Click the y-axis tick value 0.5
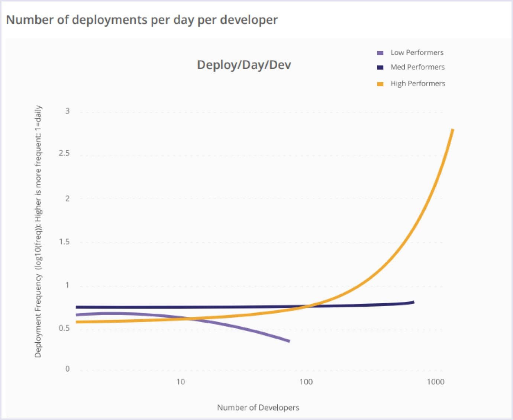This screenshot has height=420, width=513. (x=64, y=328)
